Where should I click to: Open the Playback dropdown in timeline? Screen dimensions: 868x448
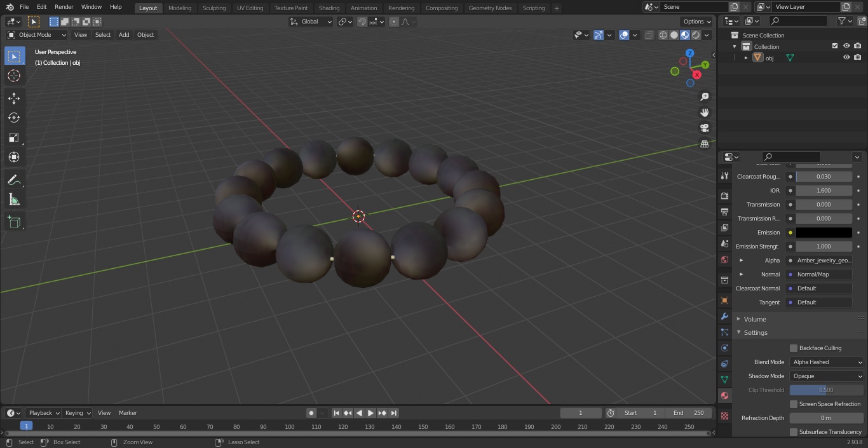coord(43,413)
